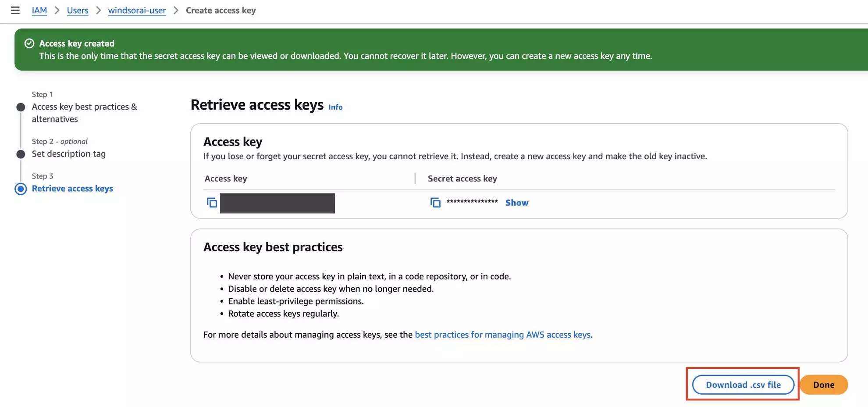
Task: Click the 'Access key created' banner title
Action: (77, 43)
